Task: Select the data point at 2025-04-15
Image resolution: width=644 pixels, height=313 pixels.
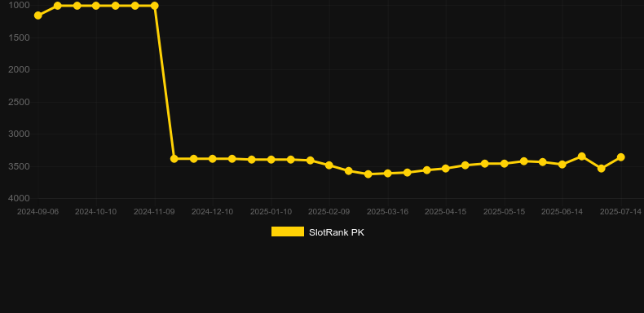Action: [446, 169]
